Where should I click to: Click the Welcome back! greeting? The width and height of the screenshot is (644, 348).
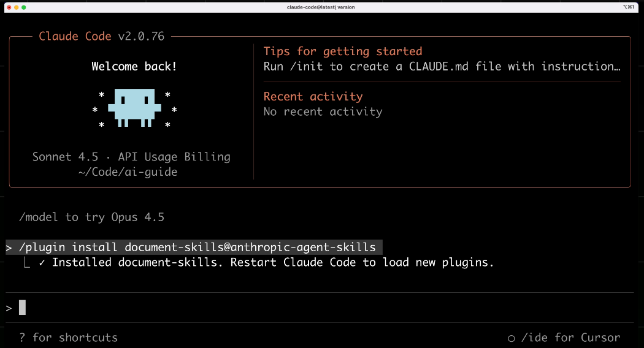tap(134, 67)
